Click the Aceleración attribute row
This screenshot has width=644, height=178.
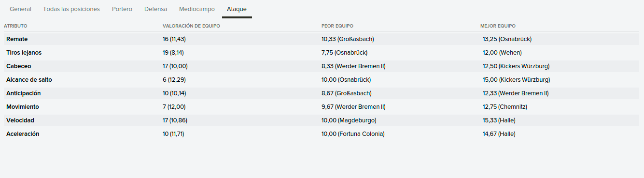pyautogui.click(x=322, y=133)
